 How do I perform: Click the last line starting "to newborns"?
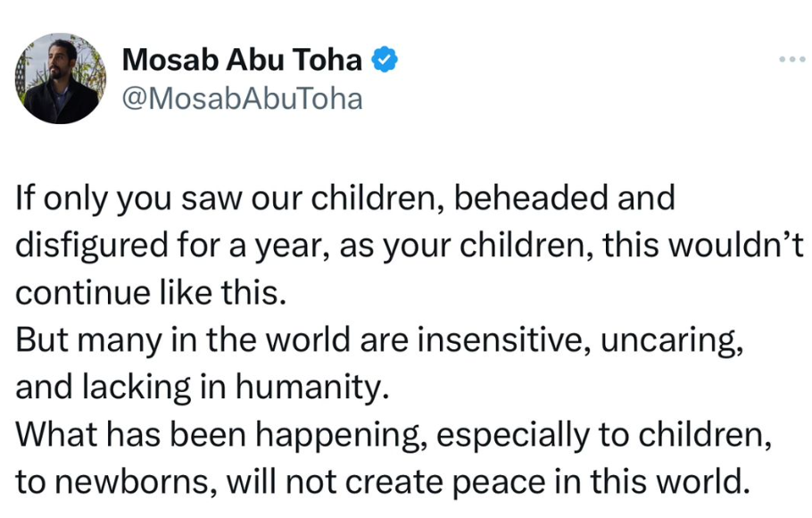pyautogui.click(x=380, y=483)
